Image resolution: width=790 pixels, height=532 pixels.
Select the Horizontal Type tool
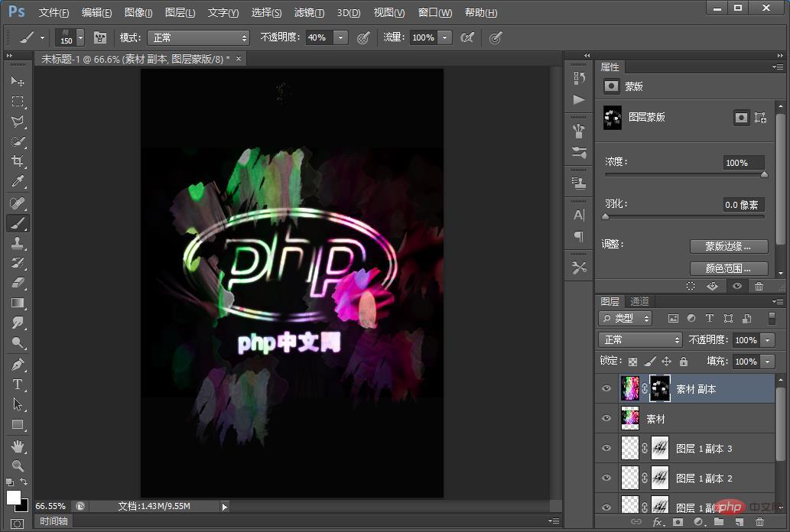pos(18,384)
